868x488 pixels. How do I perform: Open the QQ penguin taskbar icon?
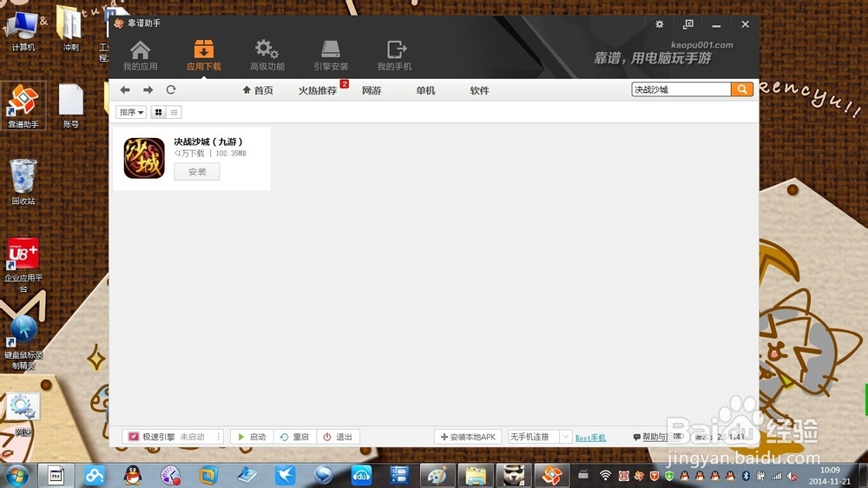(x=132, y=475)
